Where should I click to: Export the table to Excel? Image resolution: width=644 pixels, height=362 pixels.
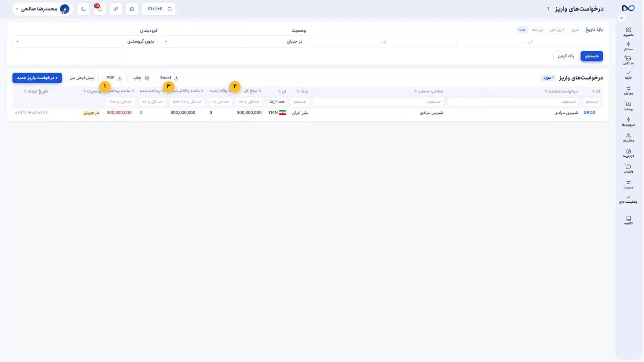click(169, 78)
